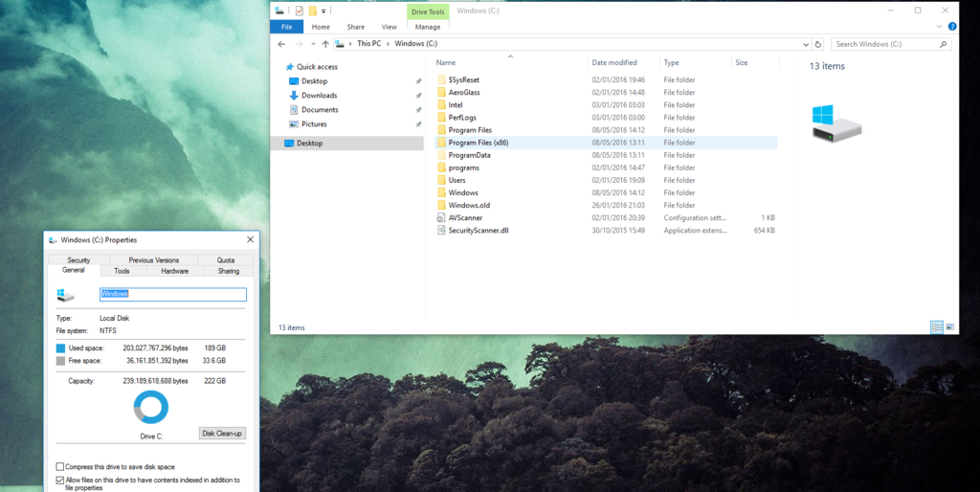980x492 pixels.
Task: Open the Tools tab in Properties dialog
Action: point(122,271)
